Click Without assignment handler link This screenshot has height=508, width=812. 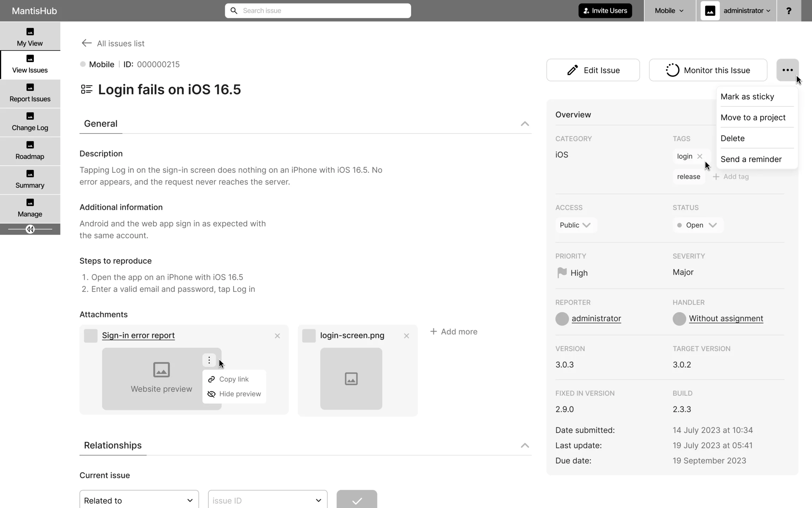pyautogui.click(x=726, y=318)
